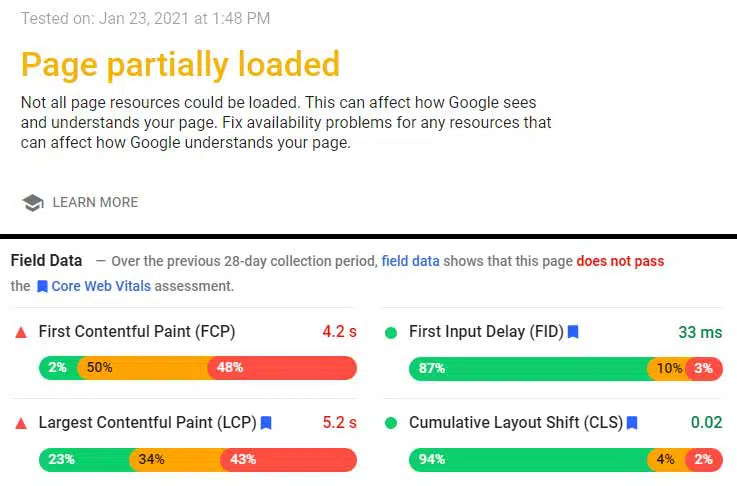Image resolution: width=737 pixels, height=486 pixels.
Task: Click the red 48% segment of FCP bar
Action: pyautogui.click(x=282, y=368)
